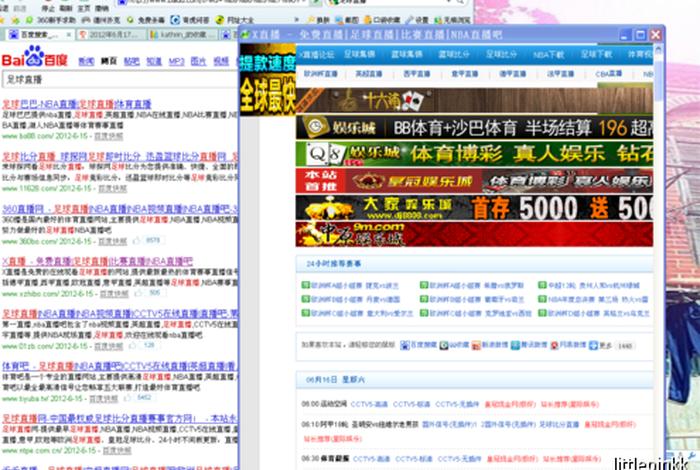The height and width of the screenshot is (470, 700).
Task: Open the 足球直播网-中国最权威 search result
Action: [x=120, y=418]
